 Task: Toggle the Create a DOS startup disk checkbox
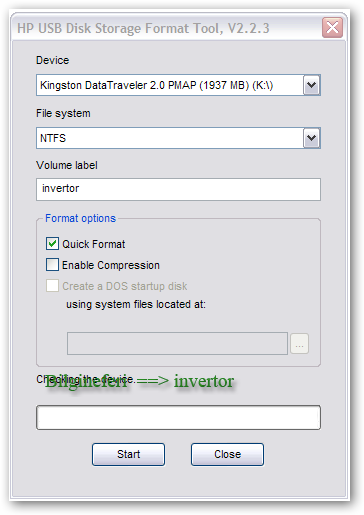tap(52, 286)
